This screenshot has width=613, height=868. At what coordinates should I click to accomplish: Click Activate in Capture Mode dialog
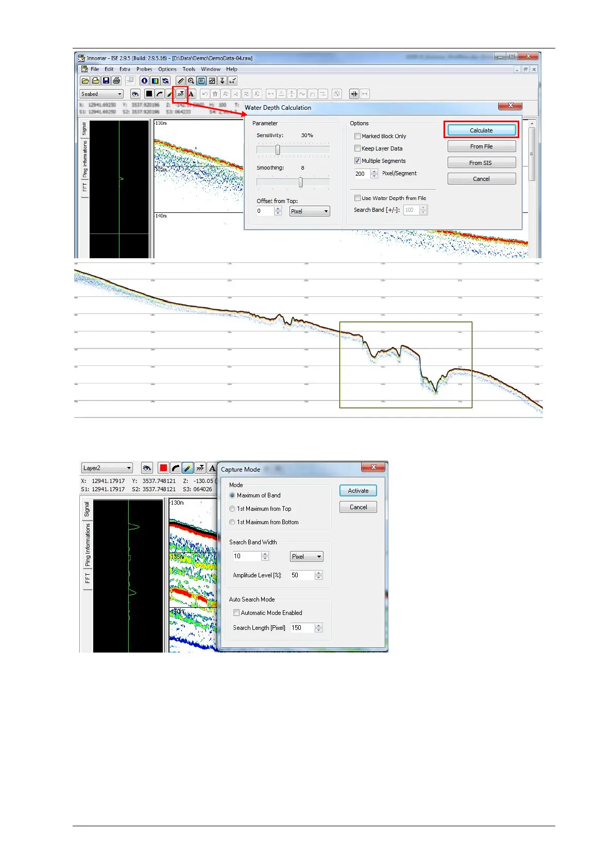click(358, 491)
